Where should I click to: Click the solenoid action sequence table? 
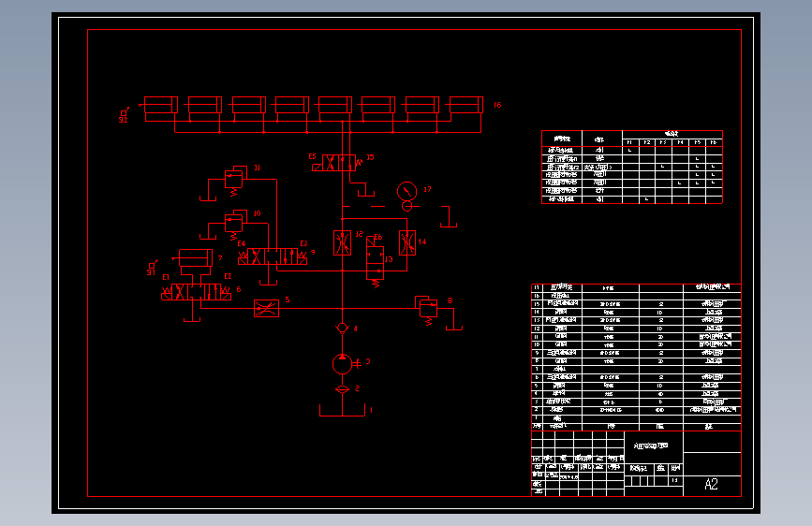pyautogui.click(x=632, y=168)
